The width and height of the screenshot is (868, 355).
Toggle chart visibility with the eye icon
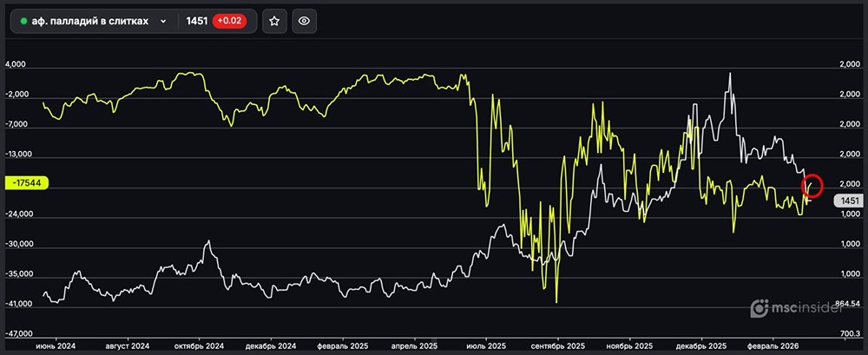pos(304,22)
